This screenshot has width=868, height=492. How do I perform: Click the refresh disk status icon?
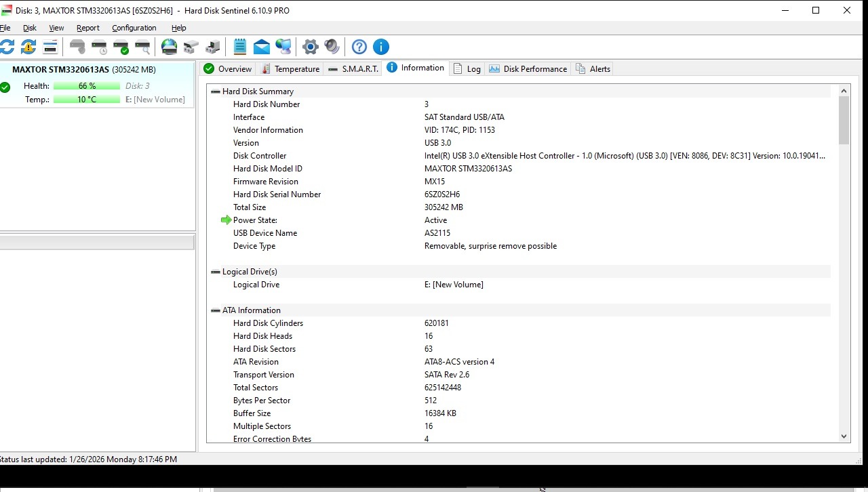7,47
